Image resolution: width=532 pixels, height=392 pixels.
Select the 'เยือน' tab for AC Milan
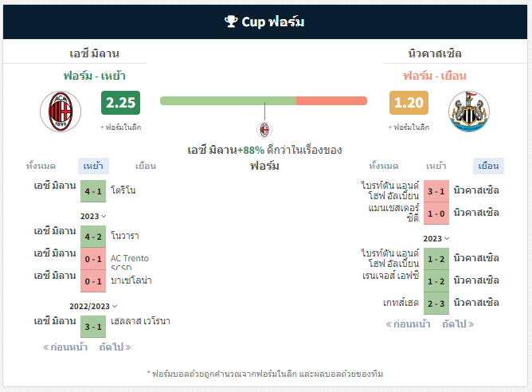tap(146, 166)
